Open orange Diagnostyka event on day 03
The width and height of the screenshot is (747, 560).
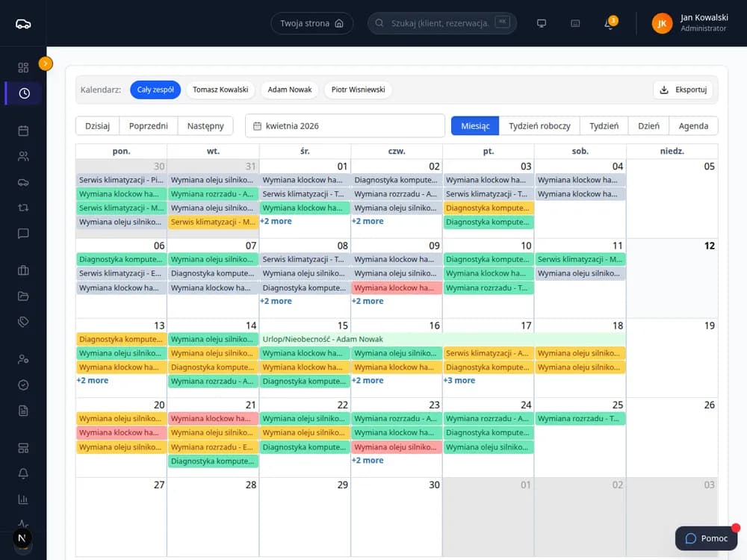(x=489, y=208)
